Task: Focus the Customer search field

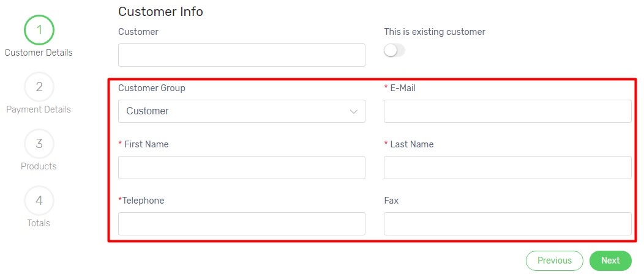Action: 241,55
